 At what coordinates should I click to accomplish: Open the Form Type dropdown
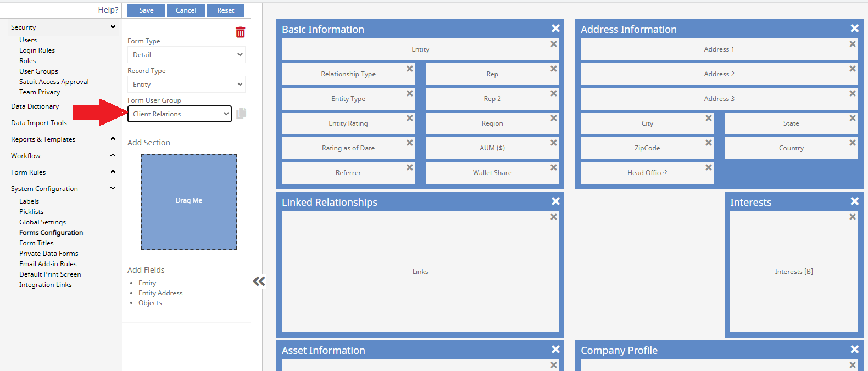186,55
